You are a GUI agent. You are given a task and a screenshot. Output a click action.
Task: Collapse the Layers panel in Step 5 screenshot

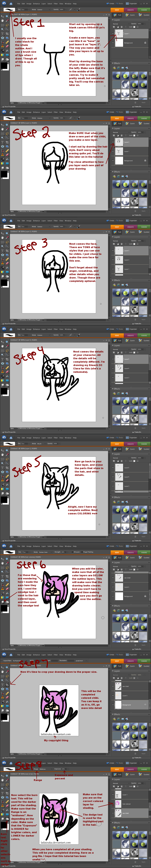113,454
